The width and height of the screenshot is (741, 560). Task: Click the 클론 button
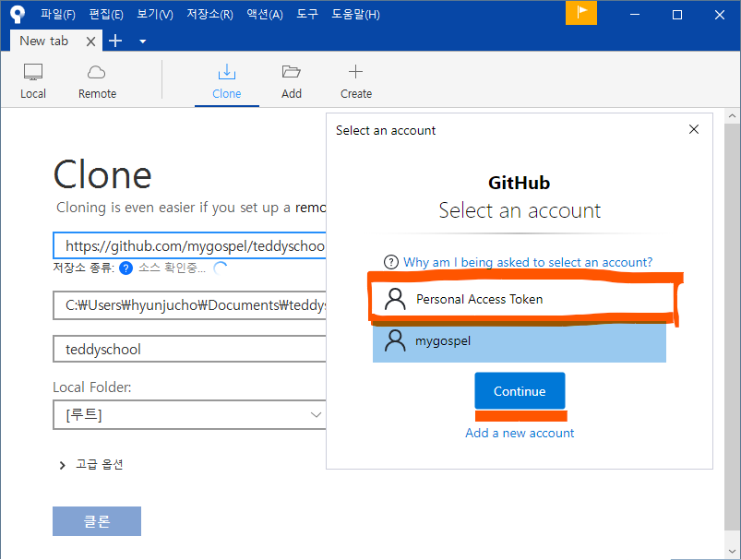point(96,521)
